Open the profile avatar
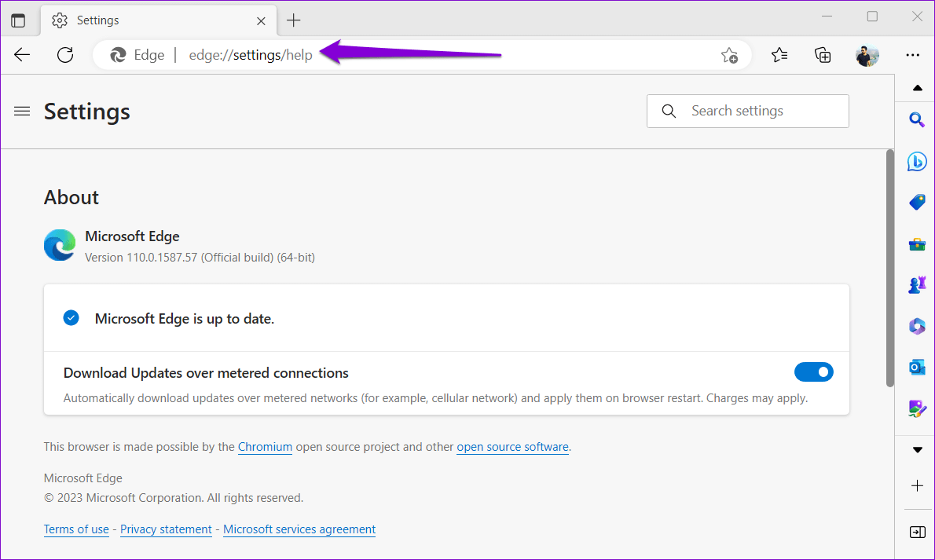The width and height of the screenshot is (935, 560). tap(867, 55)
